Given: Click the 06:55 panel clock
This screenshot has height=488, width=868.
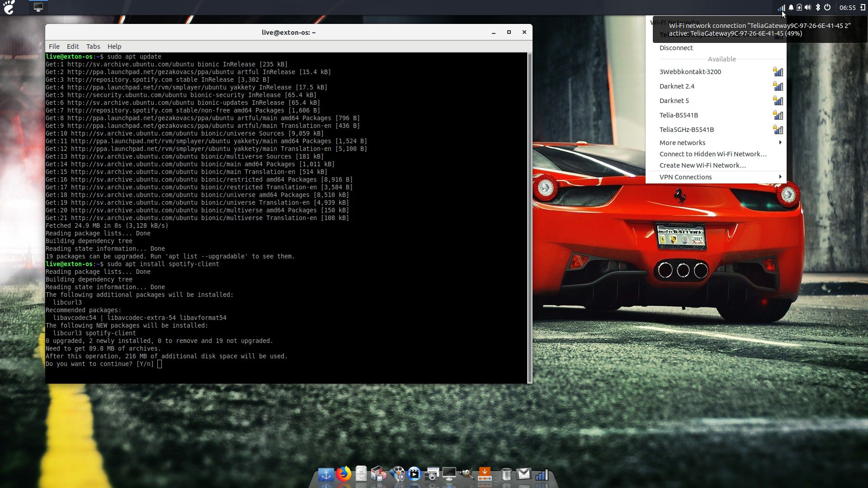Looking at the screenshot, I should click(847, 8).
